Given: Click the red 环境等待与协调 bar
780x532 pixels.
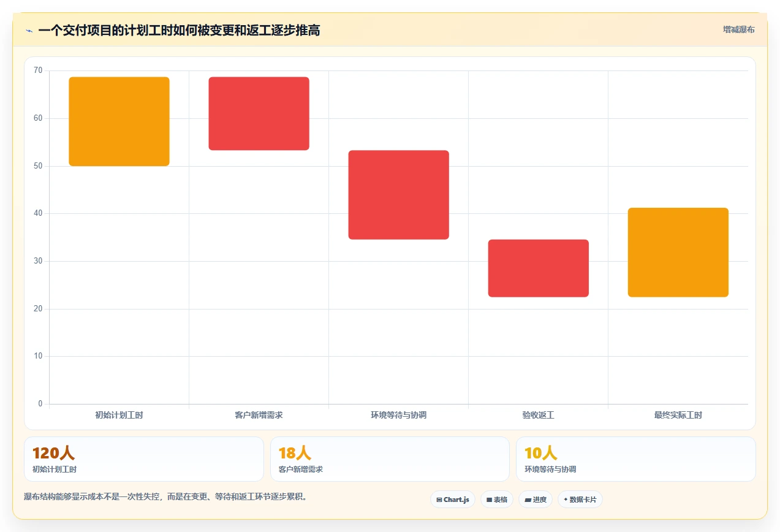Looking at the screenshot, I should (398, 195).
